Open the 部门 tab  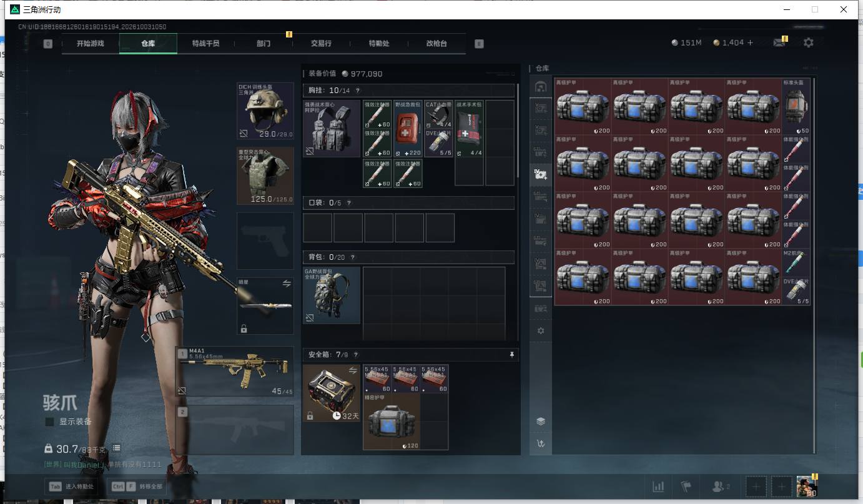tap(264, 44)
